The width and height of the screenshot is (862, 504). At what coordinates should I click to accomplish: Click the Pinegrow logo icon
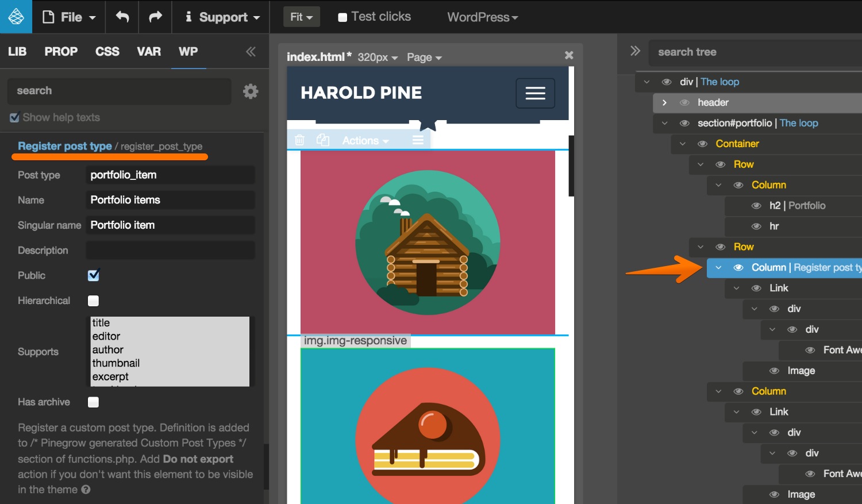pyautogui.click(x=16, y=17)
